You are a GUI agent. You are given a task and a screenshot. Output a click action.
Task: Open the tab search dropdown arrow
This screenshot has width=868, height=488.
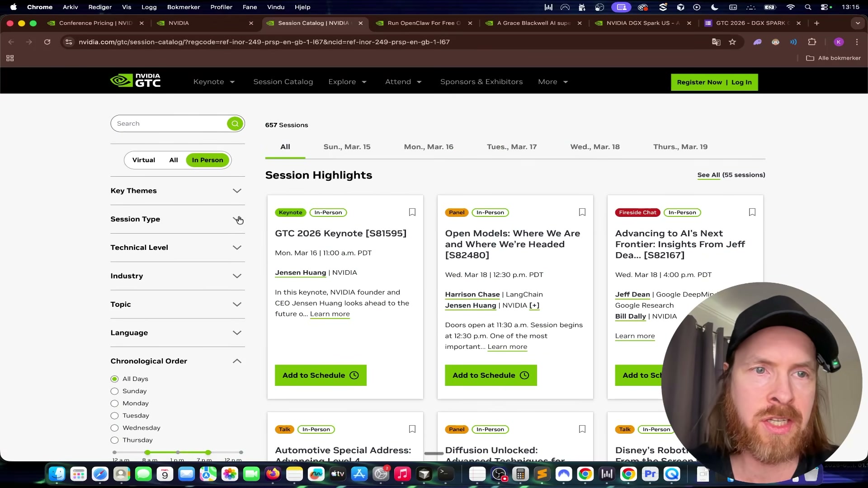click(x=858, y=23)
